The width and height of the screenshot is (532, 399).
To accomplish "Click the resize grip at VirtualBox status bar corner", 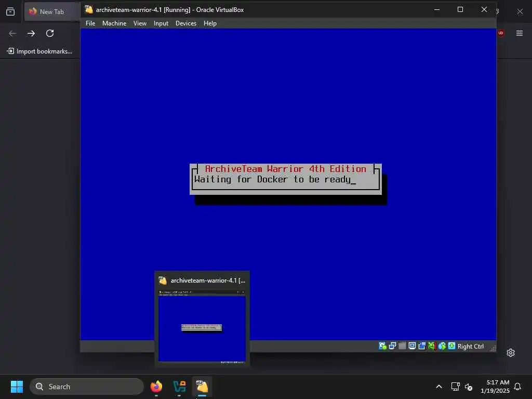I will click(493, 349).
